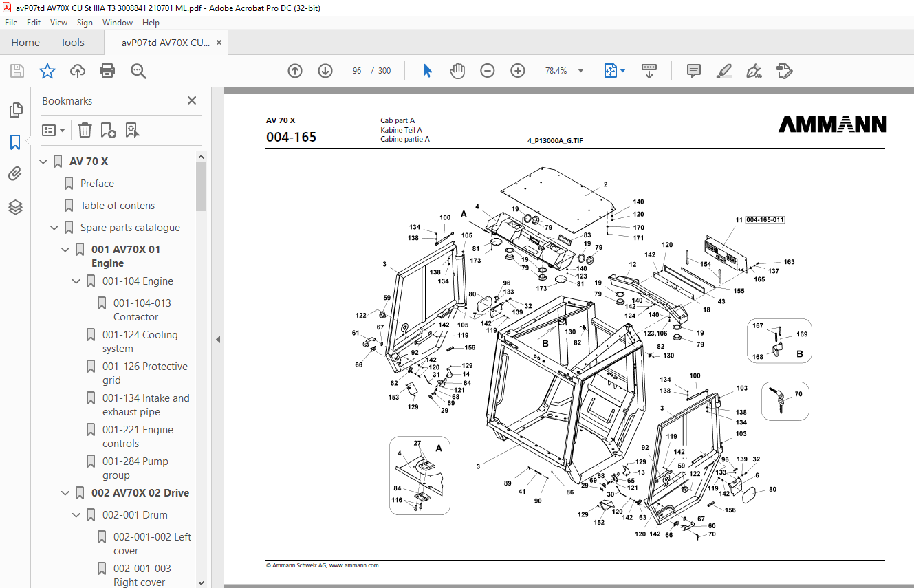914x588 pixels.
Task: Go to 001-124 Cooling system bookmark
Action: 140,342
